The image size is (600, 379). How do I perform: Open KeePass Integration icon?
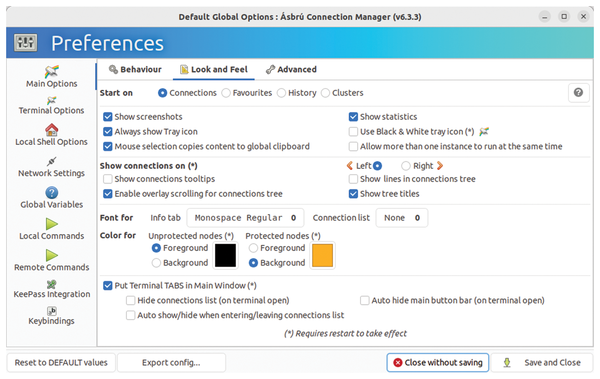(x=52, y=284)
